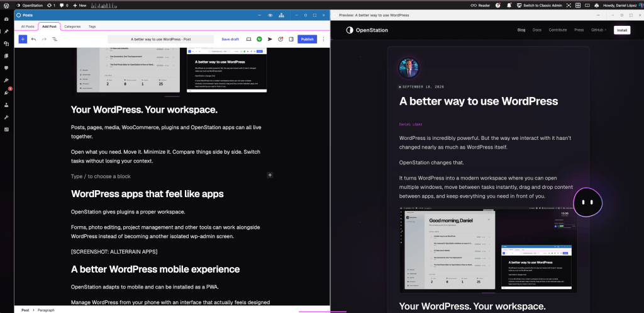
Task: Open the Dashboard sidebar icon
Action: pyautogui.click(x=6, y=19)
